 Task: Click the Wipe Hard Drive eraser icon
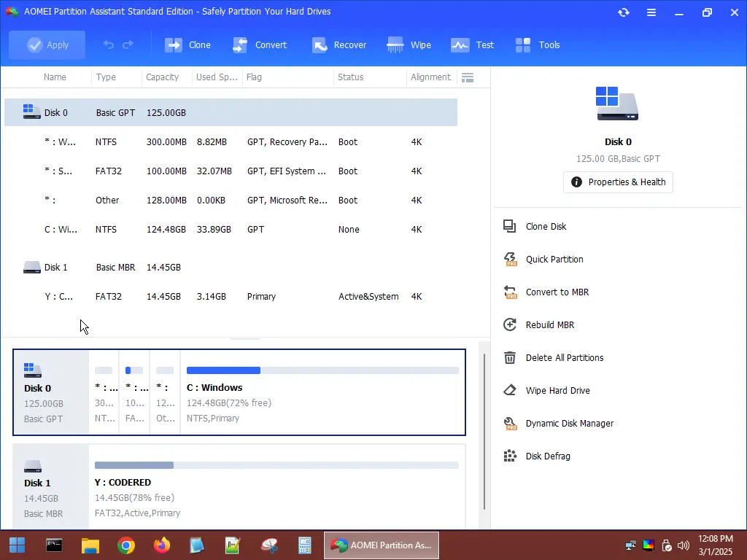click(x=510, y=391)
